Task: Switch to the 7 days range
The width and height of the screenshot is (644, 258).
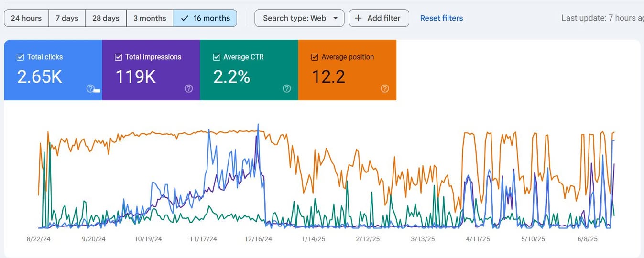Action: click(x=67, y=18)
